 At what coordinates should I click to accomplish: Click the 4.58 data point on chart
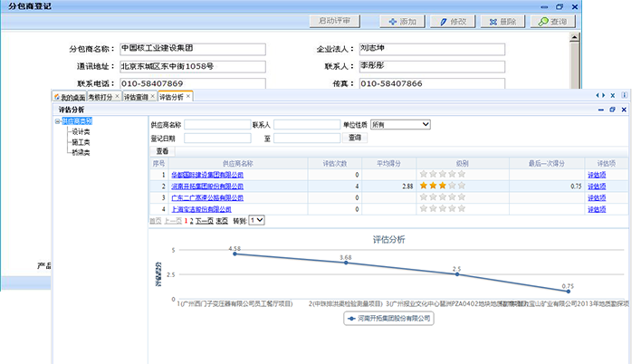coord(235,254)
